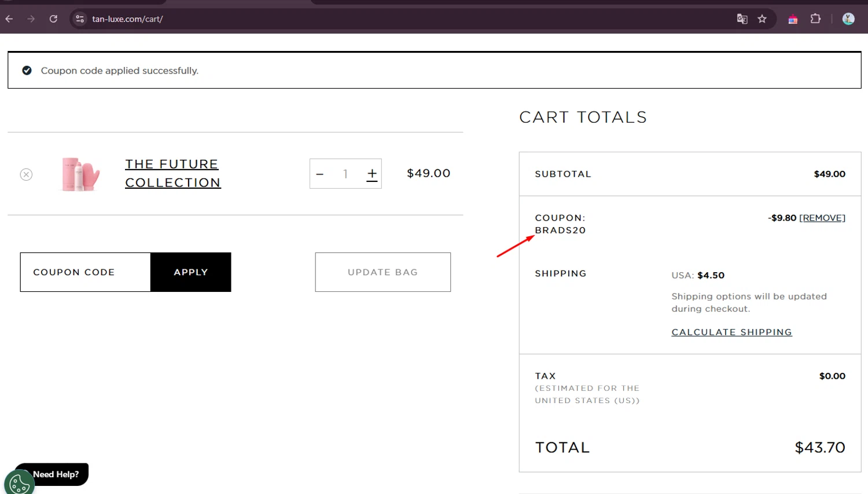This screenshot has width=868, height=494.
Task: Click the browser back arrow
Action: point(9,19)
